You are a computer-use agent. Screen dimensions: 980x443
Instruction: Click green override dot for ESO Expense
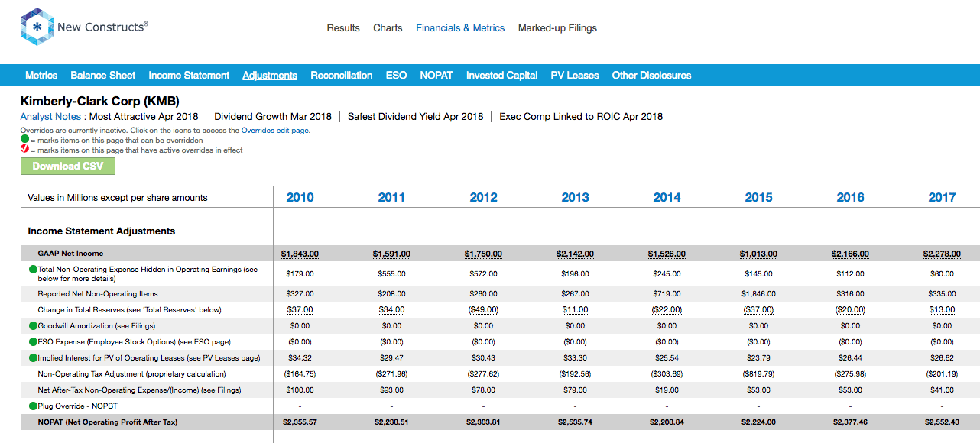pyautogui.click(x=33, y=341)
